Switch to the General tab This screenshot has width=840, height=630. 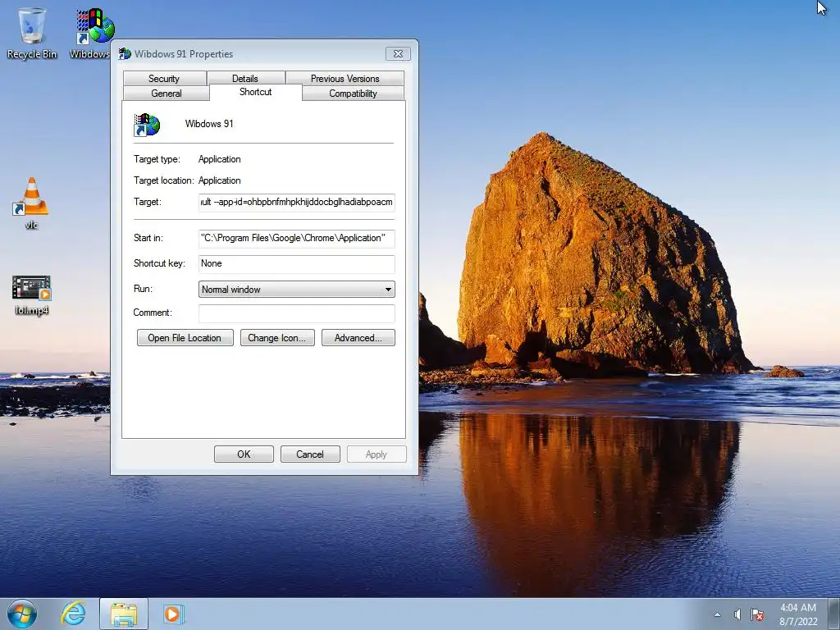pos(166,94)
